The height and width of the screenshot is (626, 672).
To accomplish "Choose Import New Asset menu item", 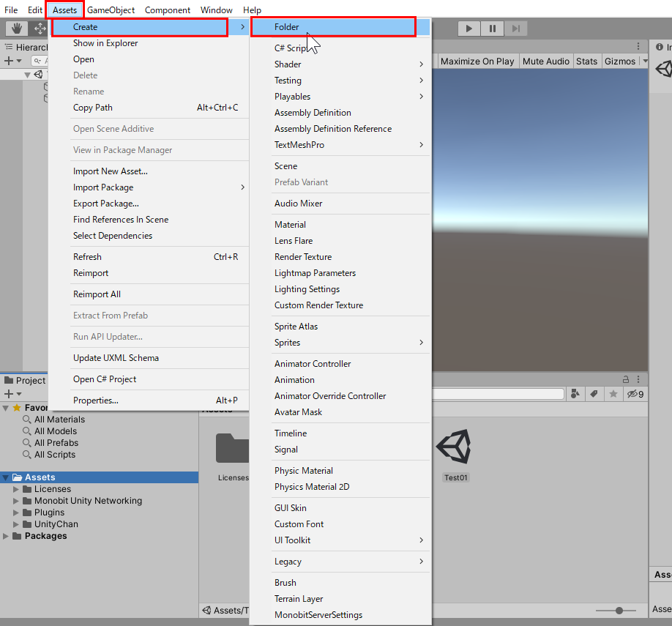I will click(149, 171).
